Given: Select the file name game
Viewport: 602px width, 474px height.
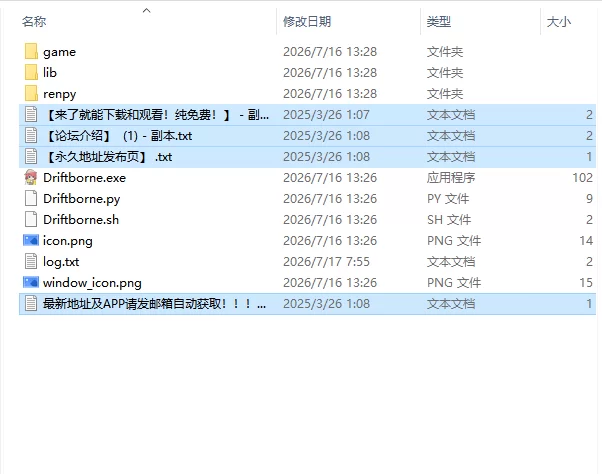Looking at the screenshot, I should coord(60,52).
